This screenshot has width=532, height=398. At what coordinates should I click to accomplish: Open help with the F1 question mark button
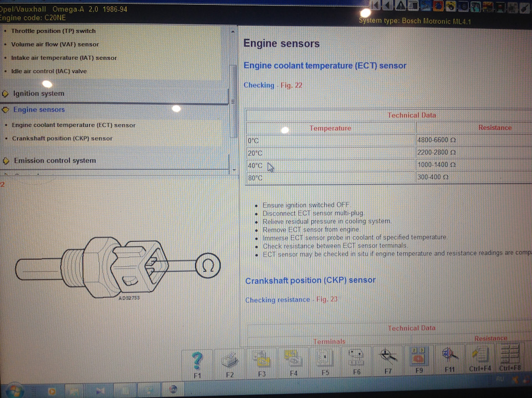coord(197,364)
